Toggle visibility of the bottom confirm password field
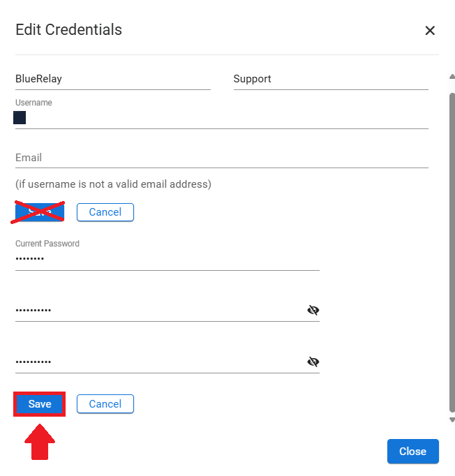455x476 pixels. [313, 362]
